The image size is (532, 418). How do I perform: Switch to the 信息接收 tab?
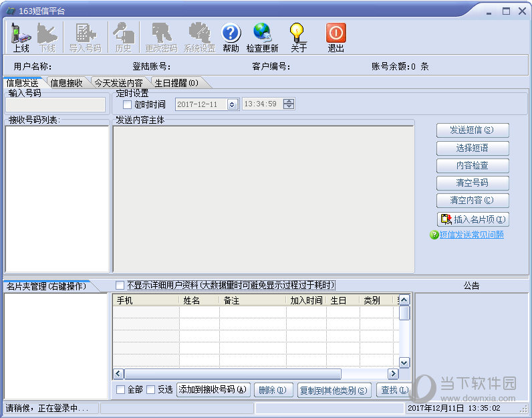pyautogui.click(x=67, y=83)
